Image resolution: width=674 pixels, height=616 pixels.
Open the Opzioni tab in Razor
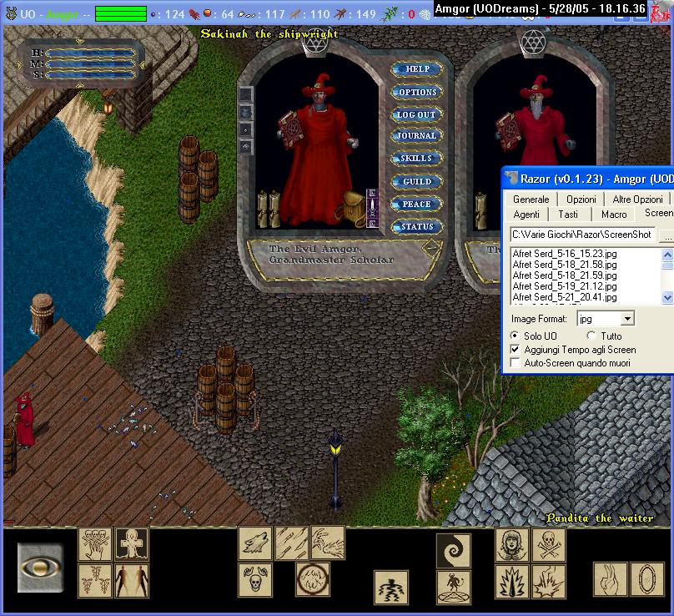581,199
